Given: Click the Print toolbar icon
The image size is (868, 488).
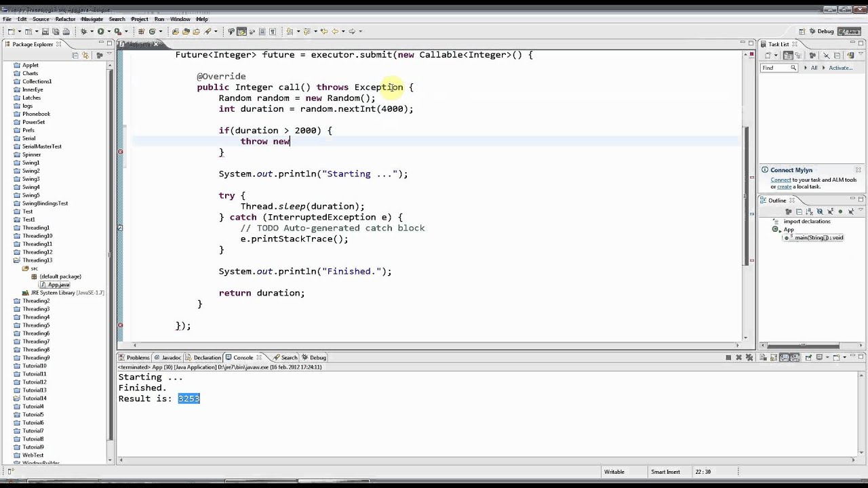Looking at the screenshot, I should (66, 31).
